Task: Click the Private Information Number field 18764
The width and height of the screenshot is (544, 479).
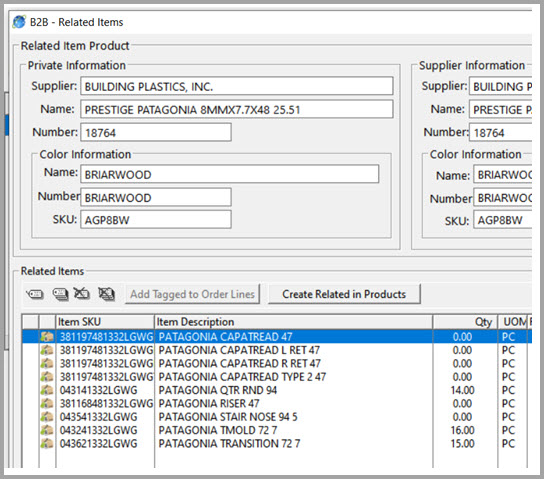Action: coord(156,132)
